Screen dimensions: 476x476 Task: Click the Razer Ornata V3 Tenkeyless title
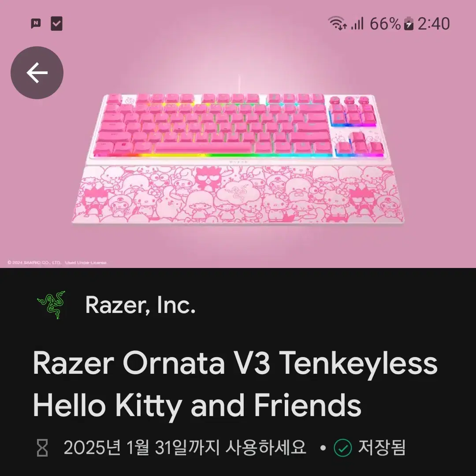coord(235,364)
